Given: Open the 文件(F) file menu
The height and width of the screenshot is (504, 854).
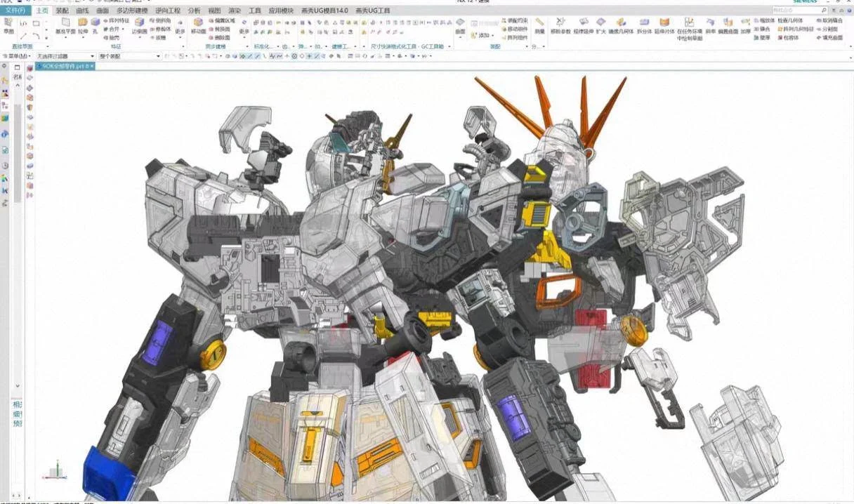Looking at the screenshot, I should pos(15,11).
